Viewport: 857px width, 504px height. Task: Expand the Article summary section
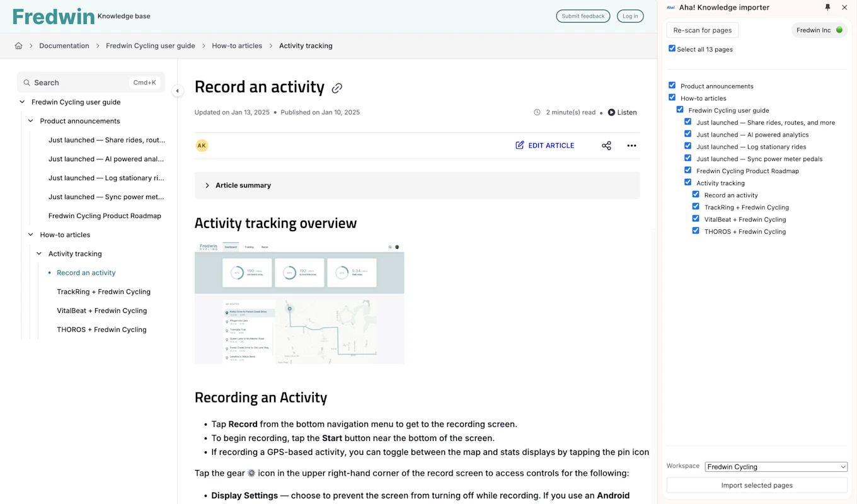[x=207, y=185]
